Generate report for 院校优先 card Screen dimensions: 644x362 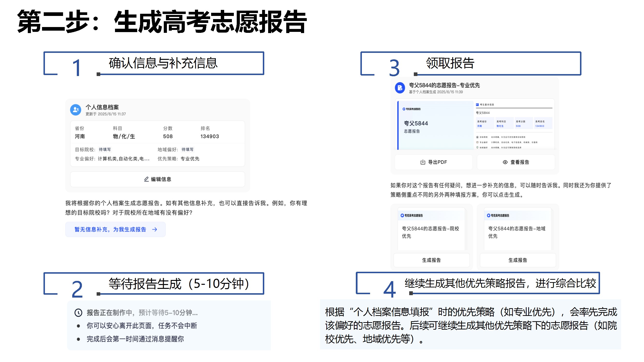431,260
